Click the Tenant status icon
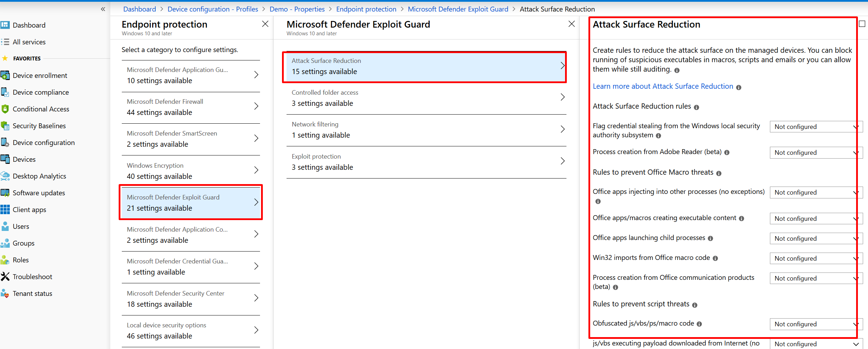 click(5, 293)
